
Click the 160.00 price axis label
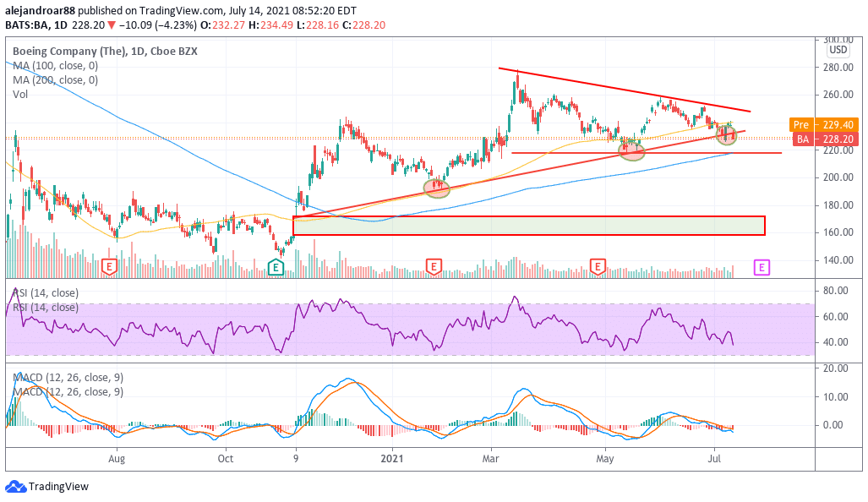(838, 232)
